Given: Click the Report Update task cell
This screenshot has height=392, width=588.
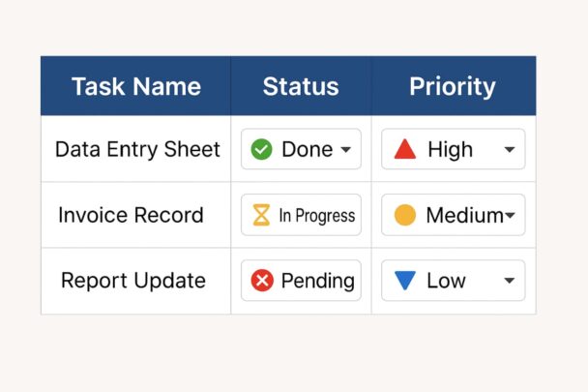Looking at the screenshot, I should click(133, 281).
